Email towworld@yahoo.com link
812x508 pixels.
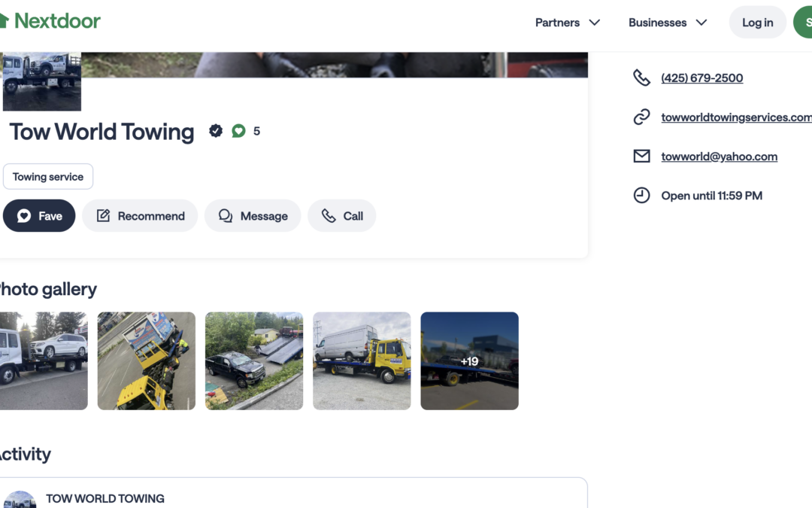[x=720, y=157]
